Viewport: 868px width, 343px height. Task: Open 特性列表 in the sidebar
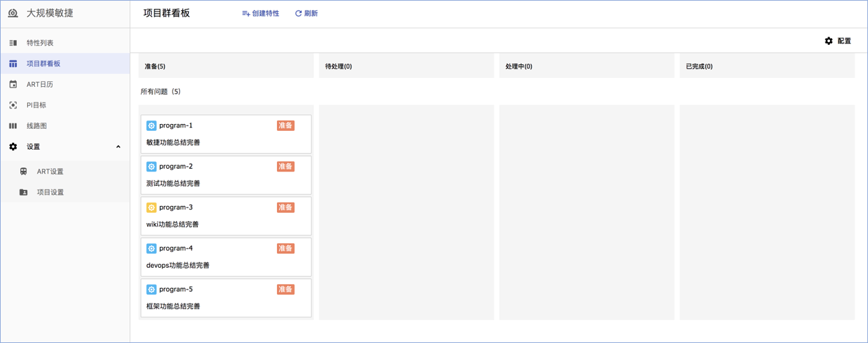[65, 43]
